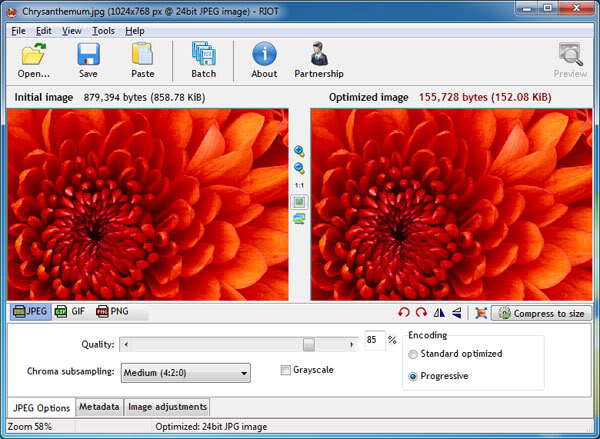The width and height of the screenshot is (600, 439).
Task: Open the Tools menu
Action: tap(103, 31)
